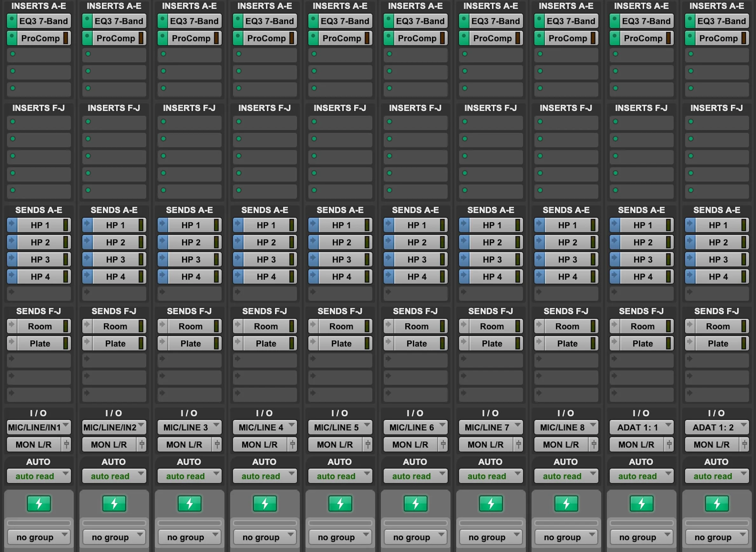Open the HP 4 send on the MIC/LINE 5 strip
The width and height of the screenshot is (756, 552).
341,277
